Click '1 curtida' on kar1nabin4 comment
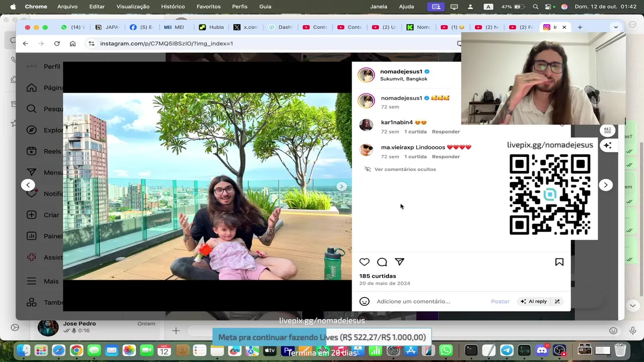Screen dimensions: 644x362 (x=416, y=132)
